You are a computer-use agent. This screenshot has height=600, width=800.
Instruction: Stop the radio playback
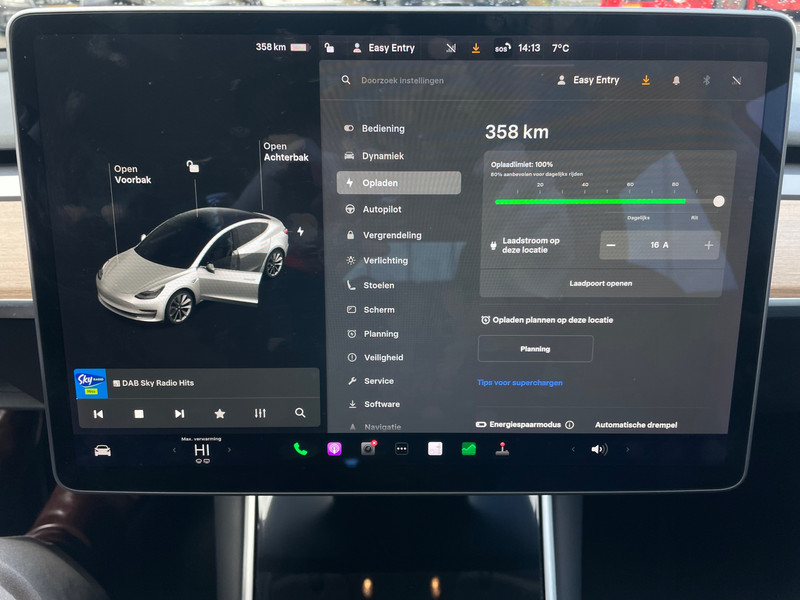click(139, 413)
